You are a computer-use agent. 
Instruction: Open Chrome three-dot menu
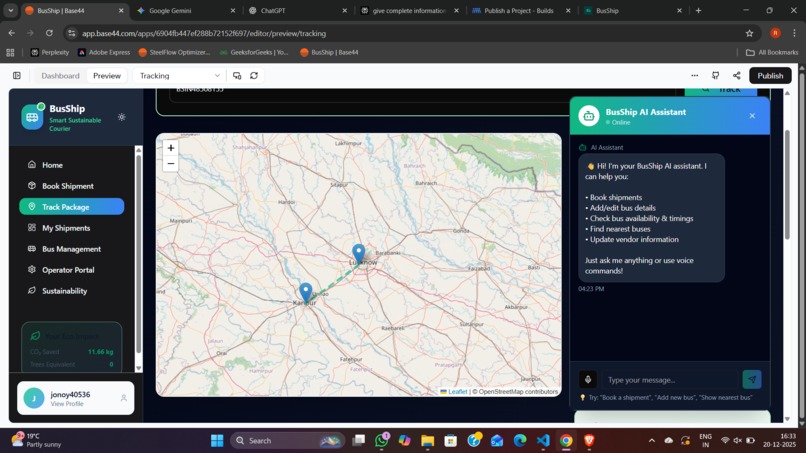click(795, 33)
